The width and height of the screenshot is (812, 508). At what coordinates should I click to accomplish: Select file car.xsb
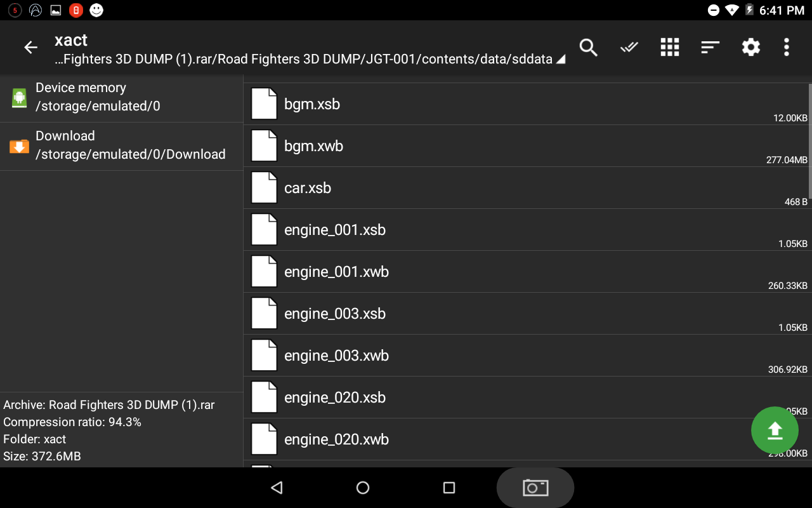[x=527, y=188]
